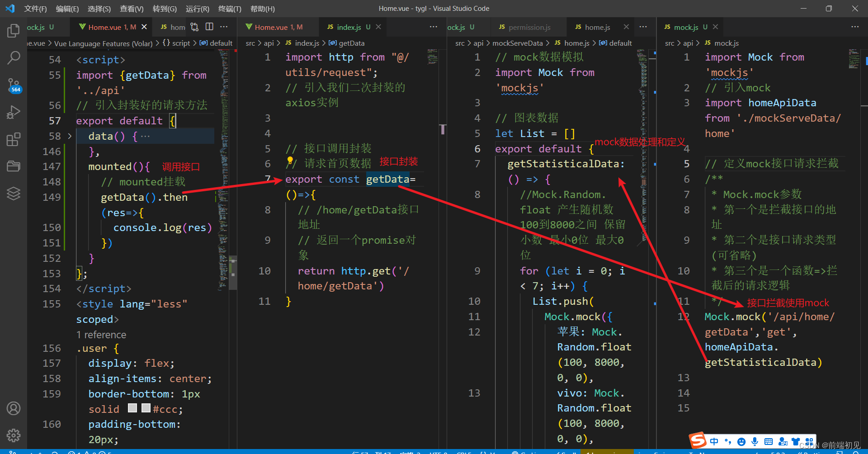
Task: Close the mock.js tab in fourth group
Action: [716, 27]
